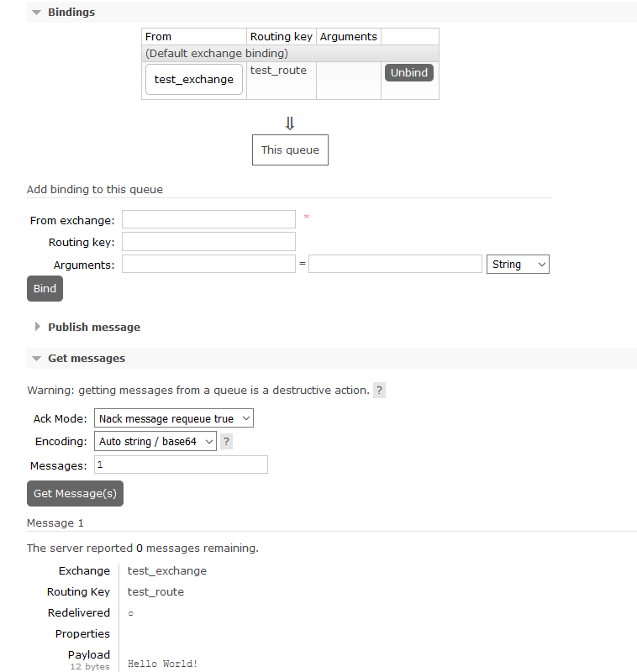The image size is (637, 672).
Task: Focus the Routing key input field
Action: (208, 242)
